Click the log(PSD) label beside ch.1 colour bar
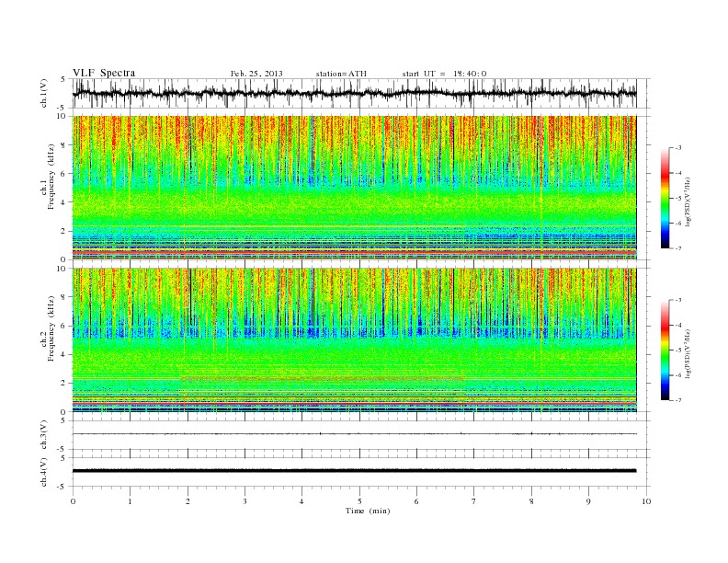 point(688,202)
